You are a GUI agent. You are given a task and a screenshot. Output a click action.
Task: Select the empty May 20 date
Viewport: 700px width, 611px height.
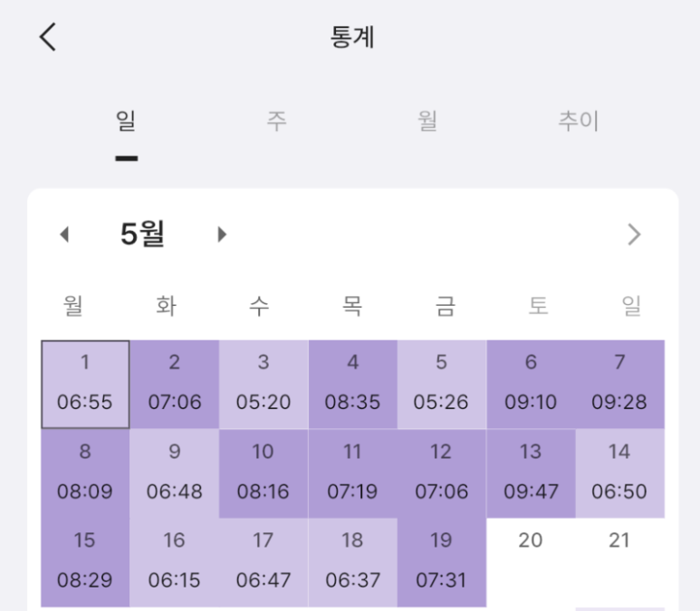tap(531, 562)
